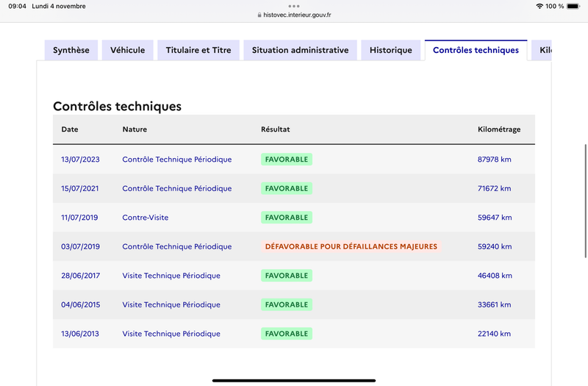Click the histovec.interieur.gouv.fr address bar

294,15
